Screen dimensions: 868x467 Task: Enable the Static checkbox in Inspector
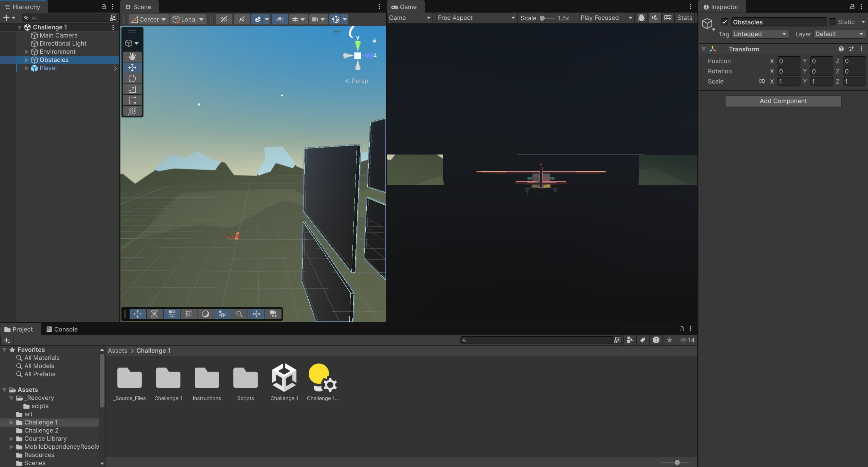(832, 22)
